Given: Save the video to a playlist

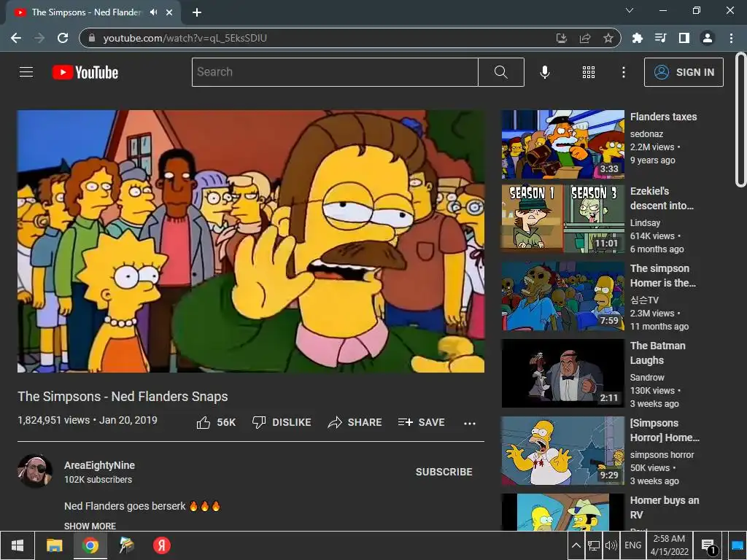Looking at the screenshot, I should [421, 422].
